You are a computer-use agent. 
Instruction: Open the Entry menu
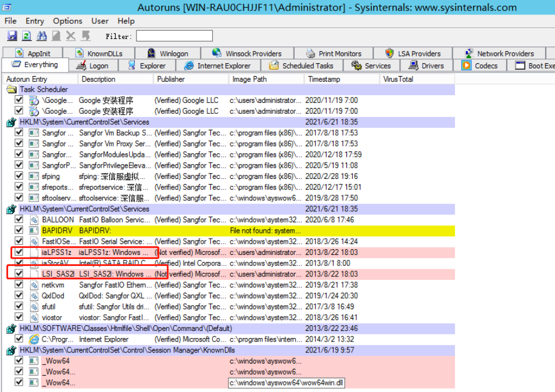(34, 21)
